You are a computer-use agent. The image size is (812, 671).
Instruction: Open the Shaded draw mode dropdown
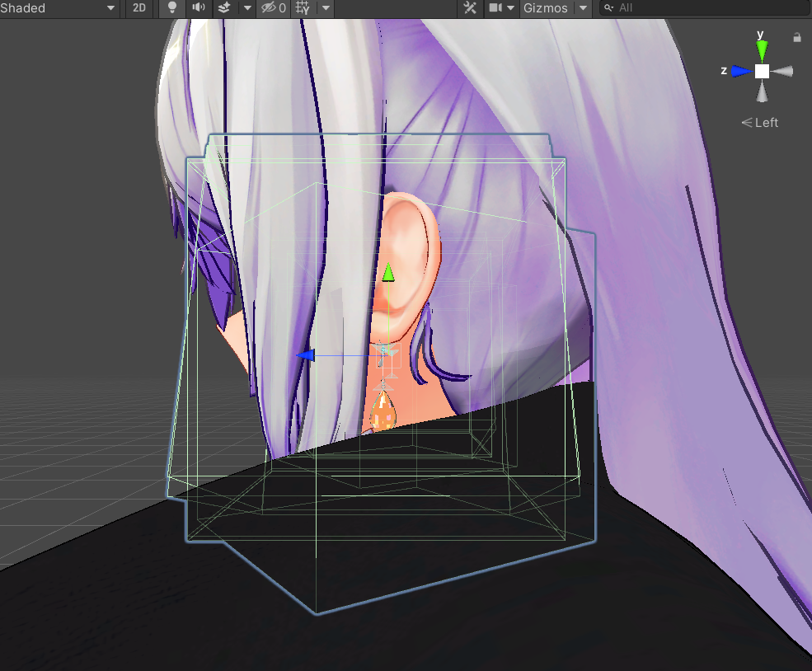(58, 7)
